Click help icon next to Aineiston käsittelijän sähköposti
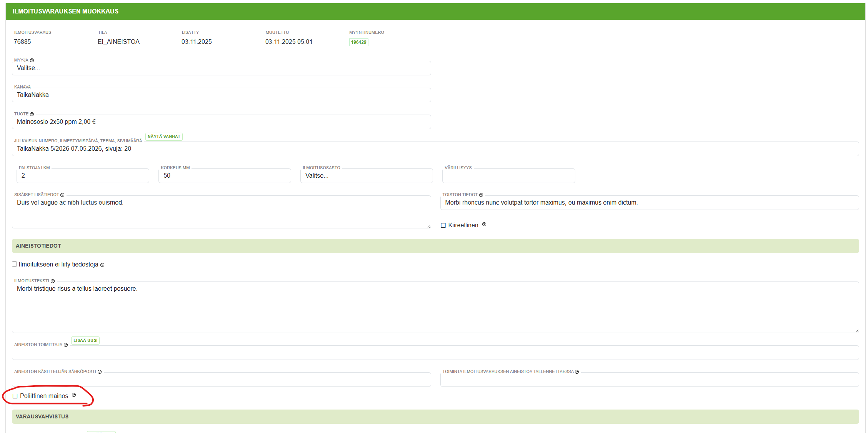Viewport: 868px width, 433px height. [x=100, y=372]
